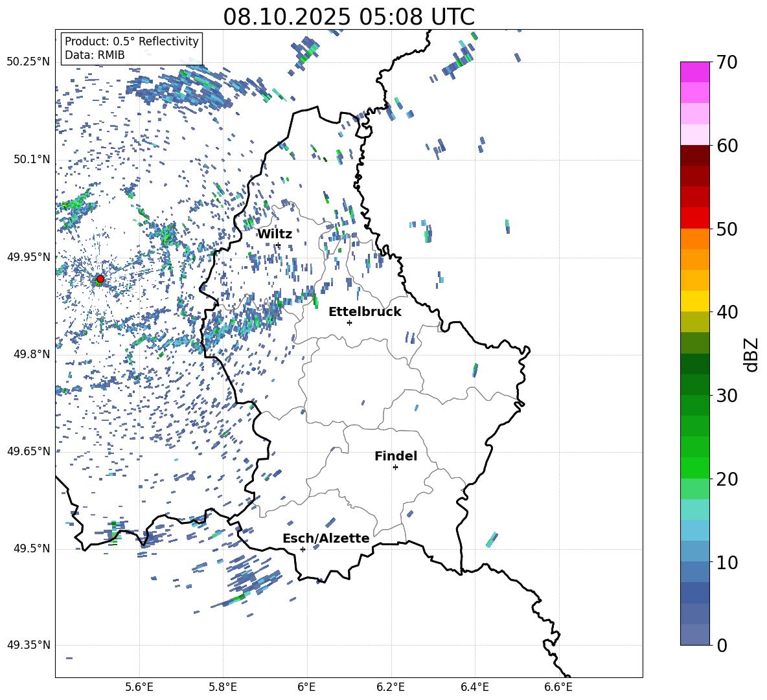Click the 49.95°N latitude label
The image size is (767, 700).
pos(29,256)
